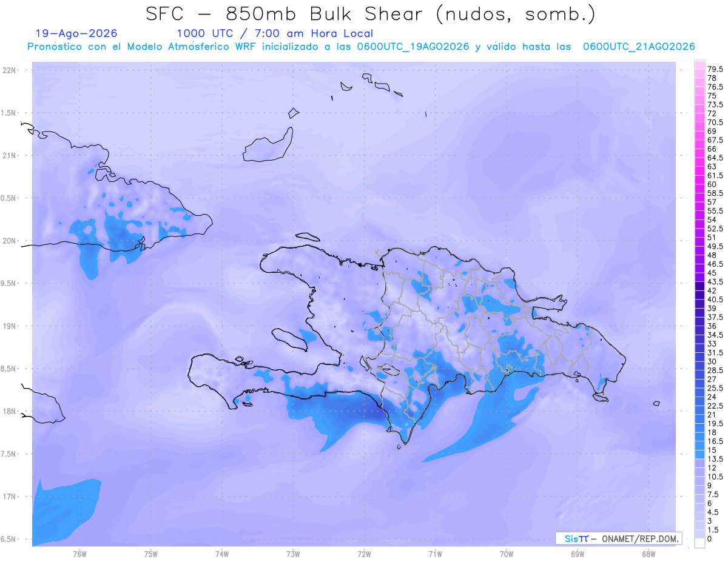Click the 76W longitude label
Screen dimensions: 728x562
[79, 554]
